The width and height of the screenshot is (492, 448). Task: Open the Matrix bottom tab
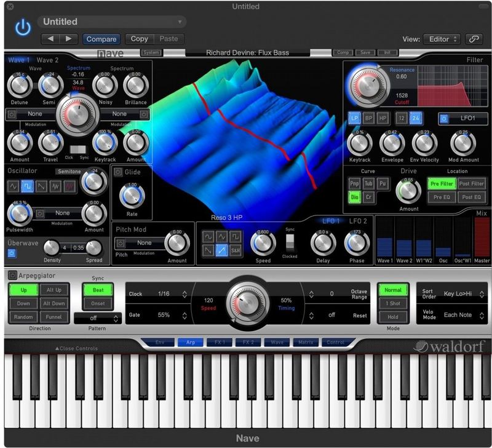click(306, 342)
